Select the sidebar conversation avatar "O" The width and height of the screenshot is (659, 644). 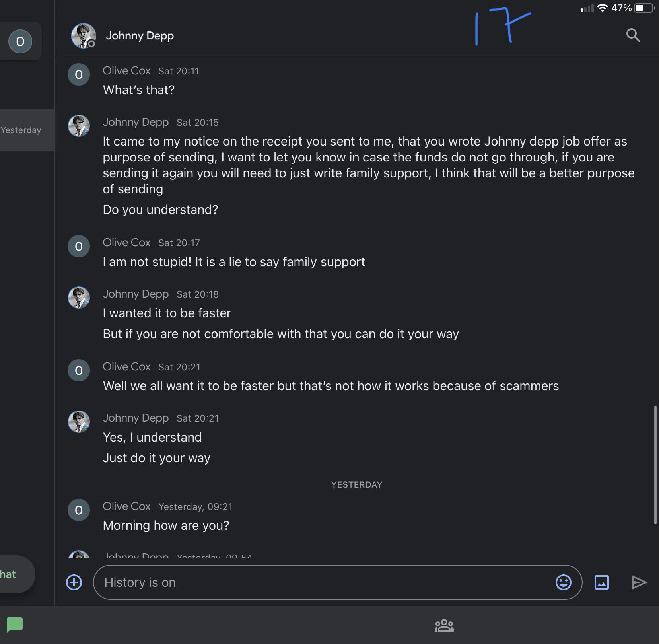[x=20, y=41]
